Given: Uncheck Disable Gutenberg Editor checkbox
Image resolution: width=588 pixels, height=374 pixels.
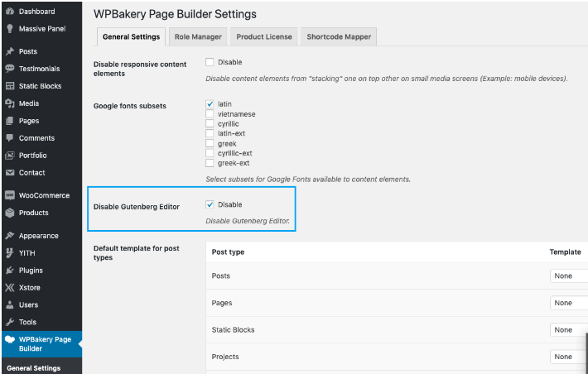Looking at the screenshot, I should click(210, 204).
